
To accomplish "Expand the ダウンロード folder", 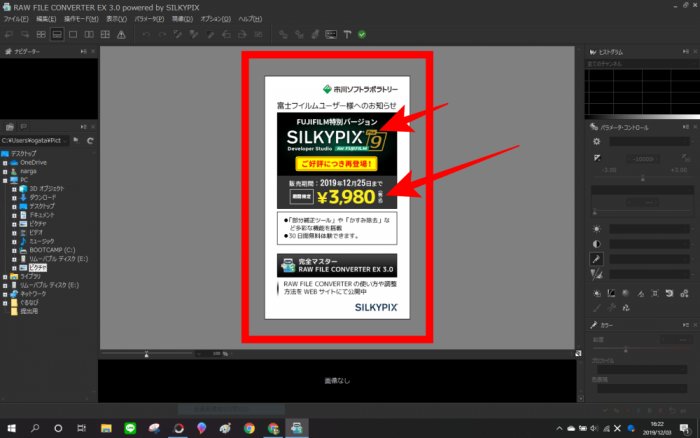I will (x=14, y=198).
